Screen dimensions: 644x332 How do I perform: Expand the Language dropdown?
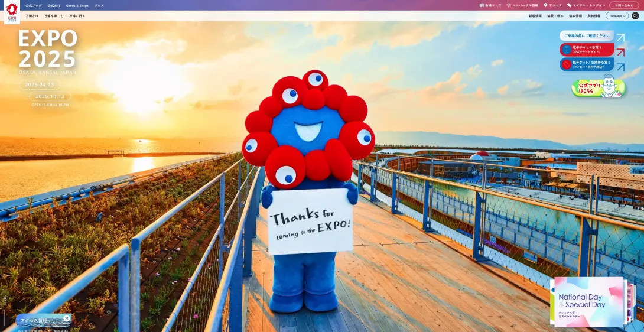(617, 16)
